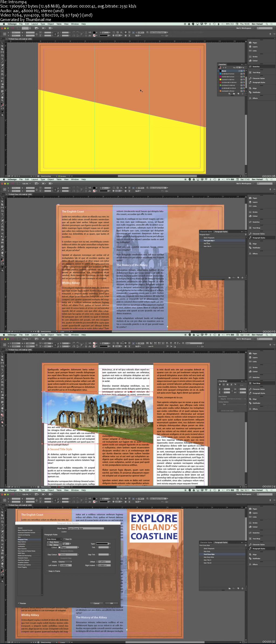Select Jump To Next Column icon in Text Wrap panel

(235, 384)
